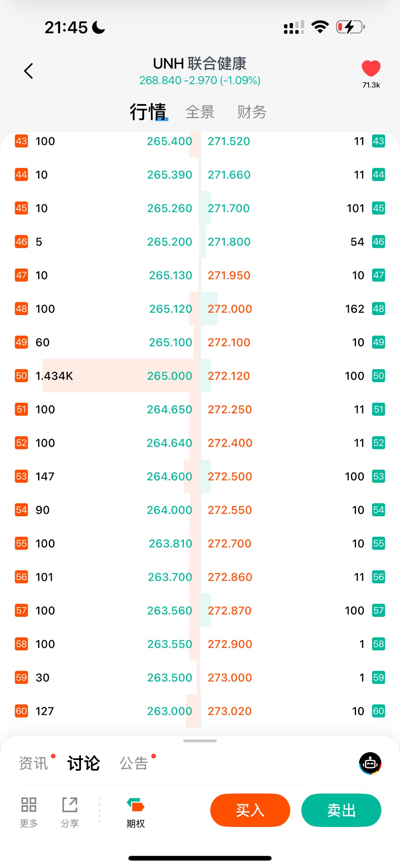Tap the orange bid level 43 badge

coord(21,141)
